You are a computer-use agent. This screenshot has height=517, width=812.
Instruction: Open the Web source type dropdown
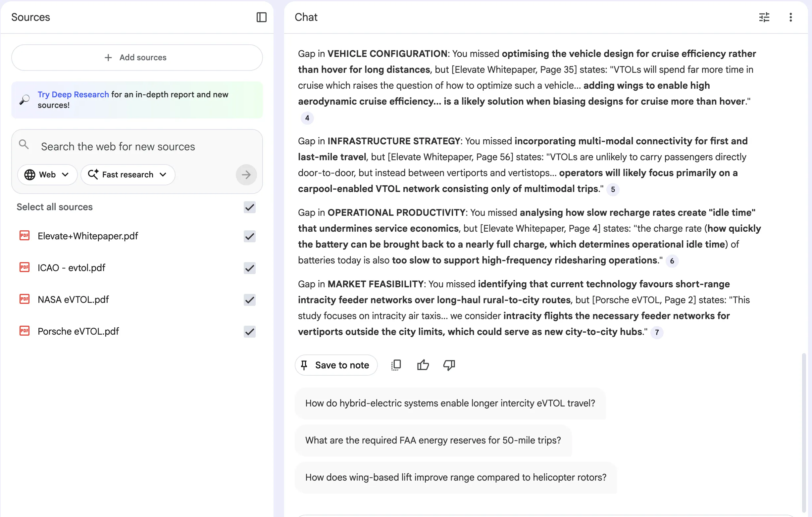tap(47, 174)
